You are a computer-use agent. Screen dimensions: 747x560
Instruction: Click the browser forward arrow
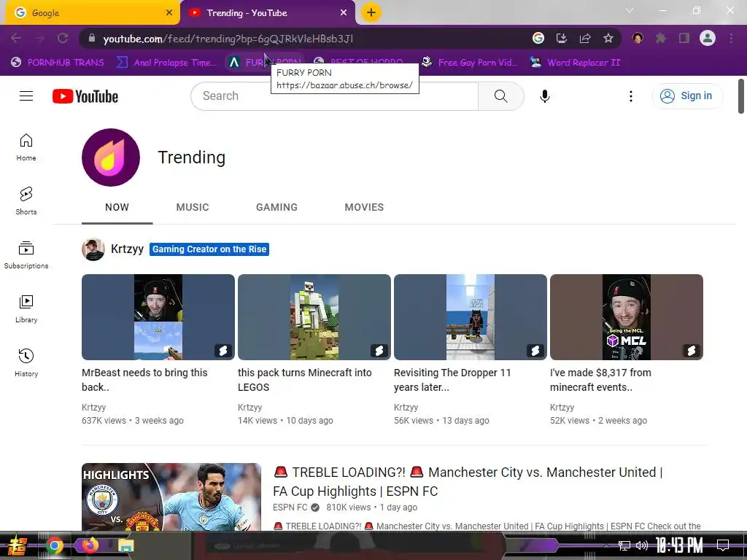[x=39, y=38]
